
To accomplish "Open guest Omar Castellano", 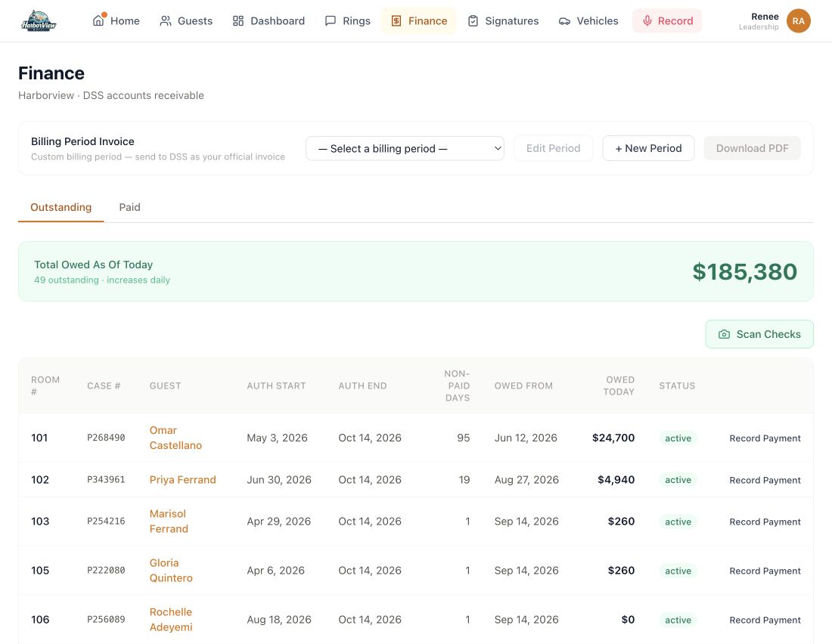I will [x=175, y=438].
